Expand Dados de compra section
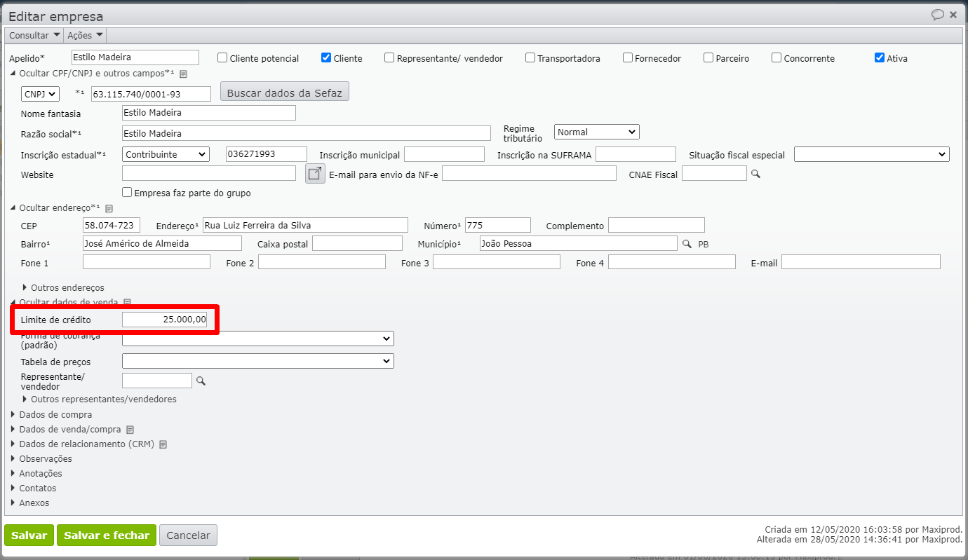Image resolution: width=968 pixels, height=560 pixels. [51, 414]
